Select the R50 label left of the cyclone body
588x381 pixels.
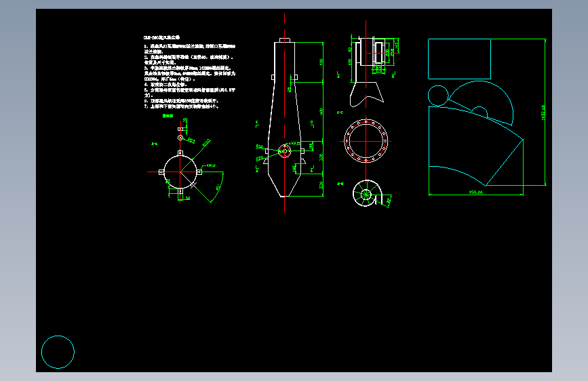click(260, 146)
